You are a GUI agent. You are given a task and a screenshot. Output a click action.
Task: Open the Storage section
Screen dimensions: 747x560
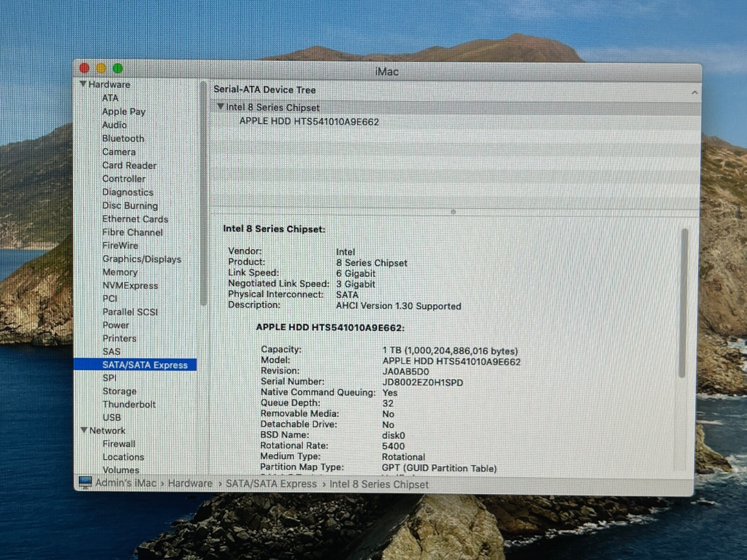click(x=120, y=391)
